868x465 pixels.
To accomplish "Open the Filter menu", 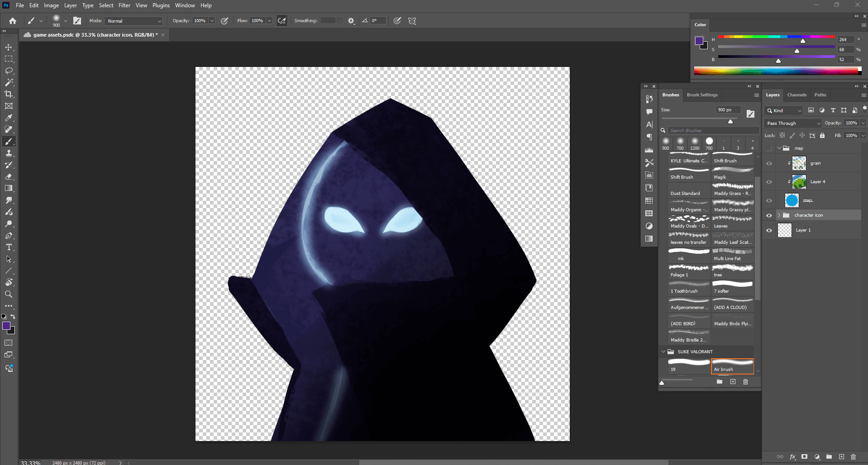I will 124,5.
